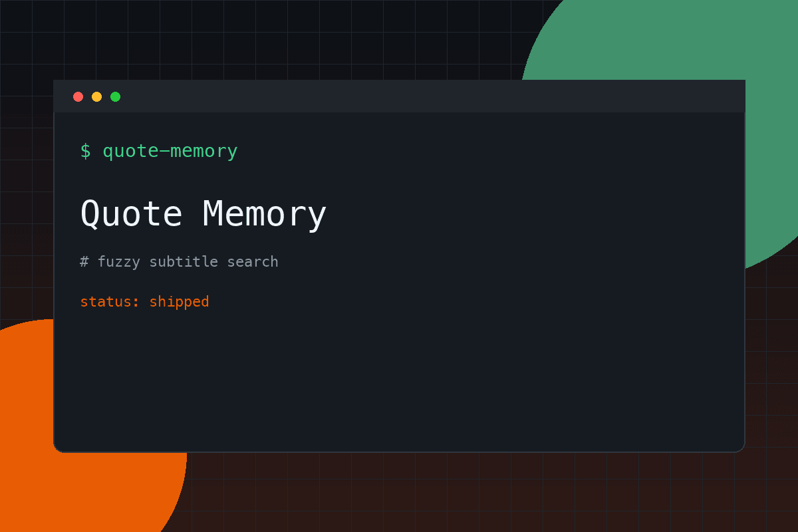Click the green dollar prompt symbol
The height and width of the screenshot is (532, 798).
[x=85, y=151]
